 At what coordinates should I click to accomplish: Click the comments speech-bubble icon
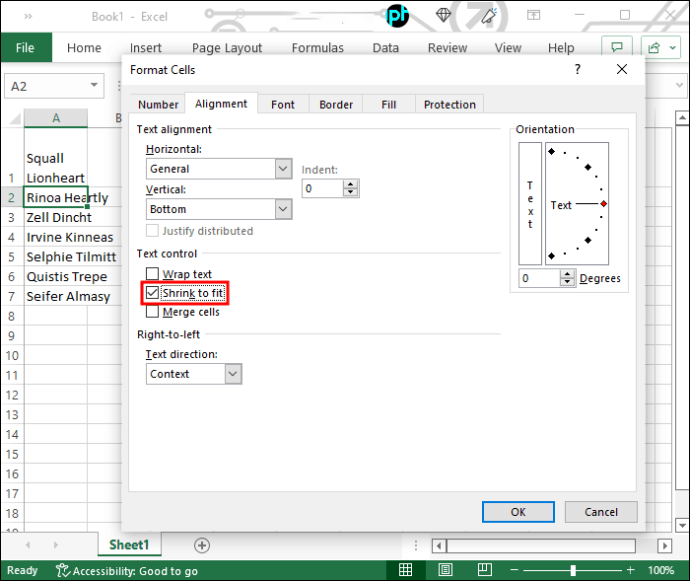617,47
